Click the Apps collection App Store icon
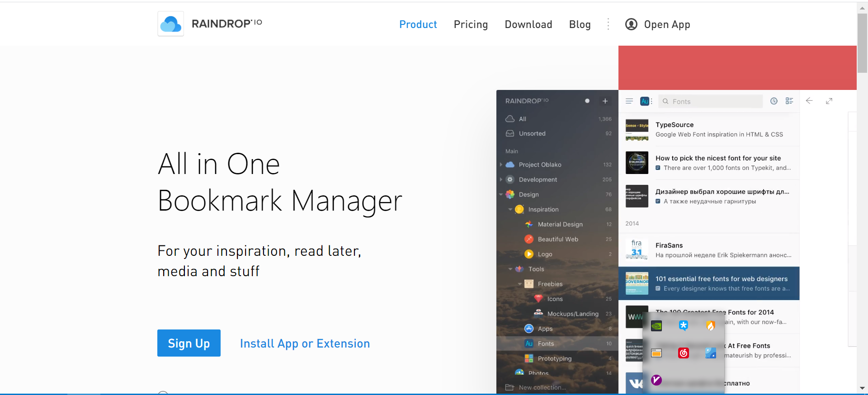 click(x=529, y=329)
